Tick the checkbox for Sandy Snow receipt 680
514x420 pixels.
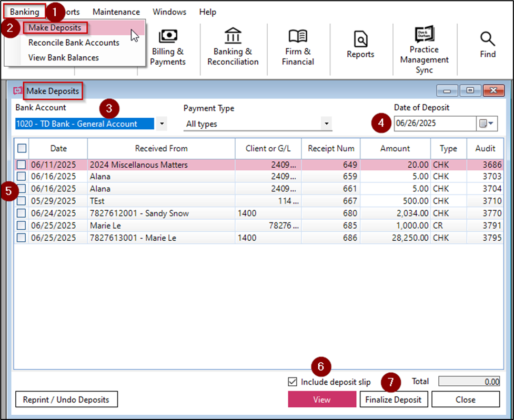[21, 213]
